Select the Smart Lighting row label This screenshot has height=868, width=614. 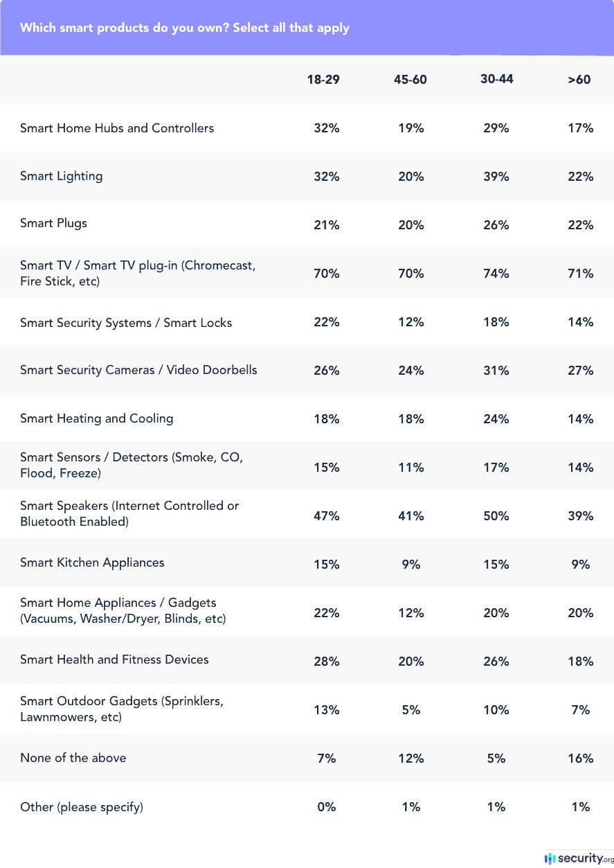(x=62, y=176)
